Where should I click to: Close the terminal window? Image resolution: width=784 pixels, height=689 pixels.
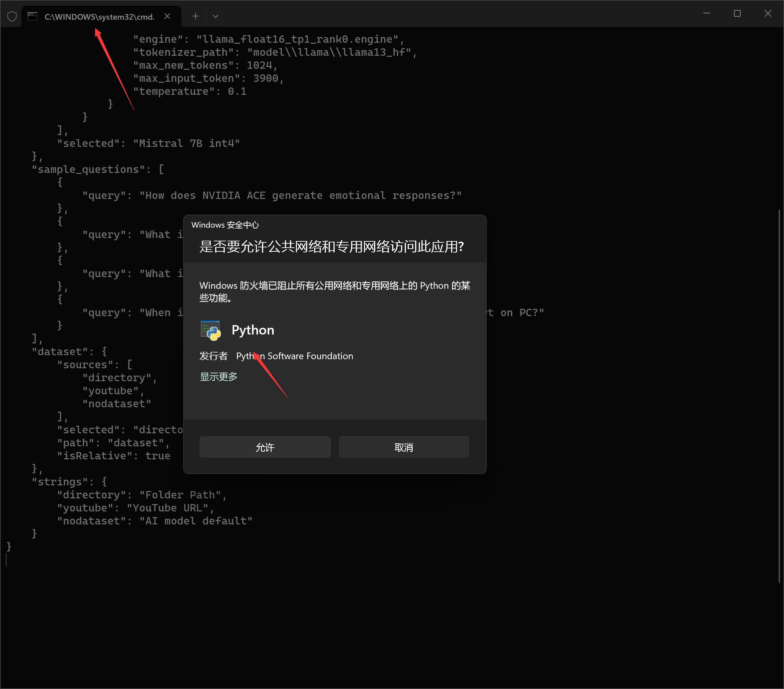[768, 13]
